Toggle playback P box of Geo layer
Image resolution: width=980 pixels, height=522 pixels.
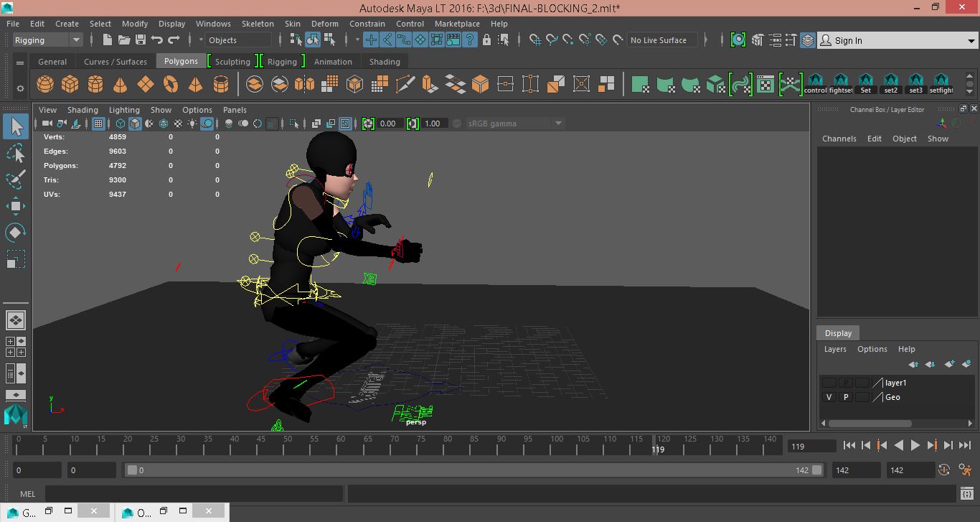coord(846,397)
